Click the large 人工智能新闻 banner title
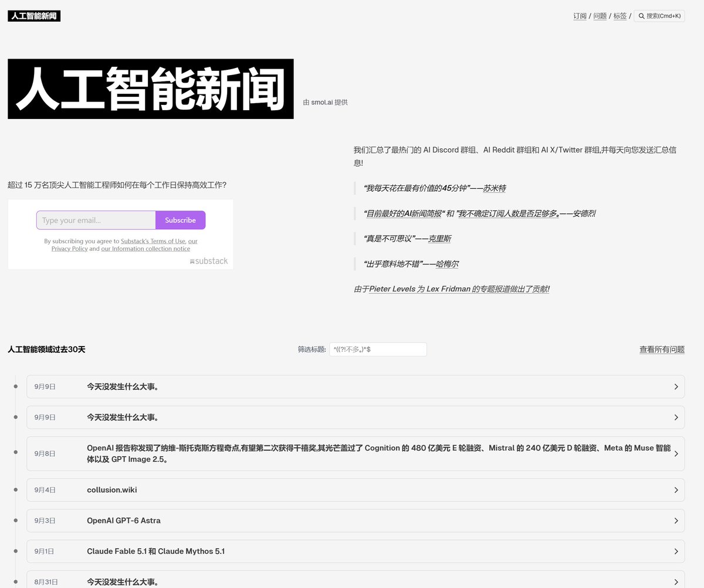704x588 pixels. (151, 89)
